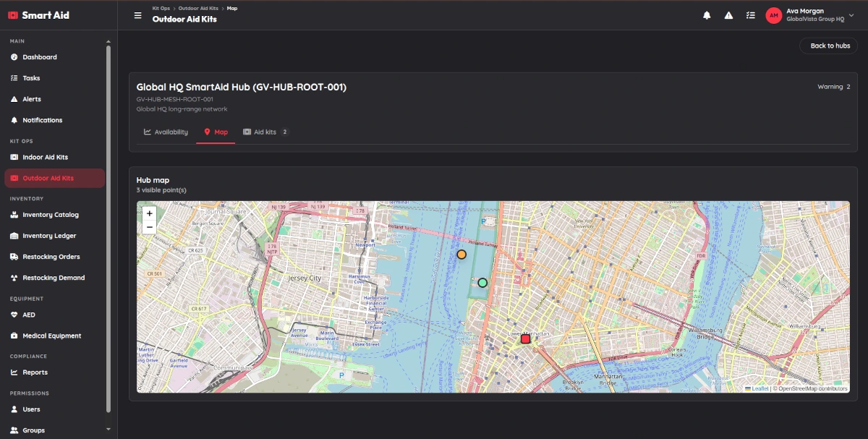Click the Inventory Ledger icon
The height and width of the screenshot is (439, 868).
[x=14, y=236]
